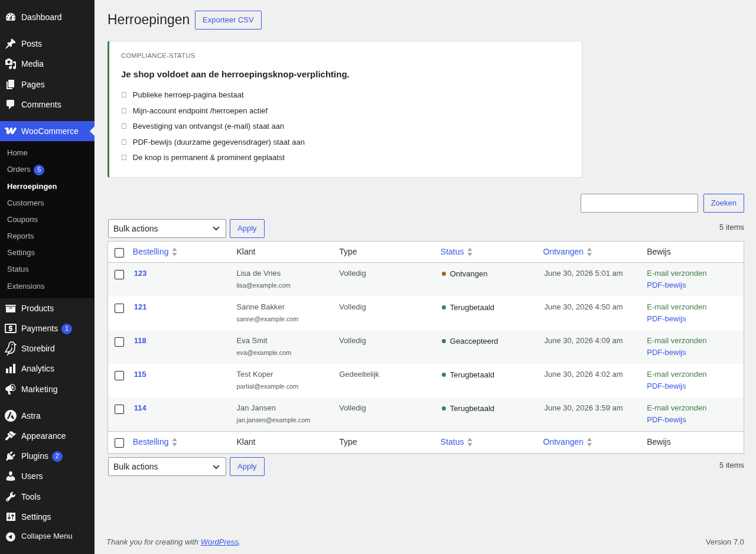Click the Comments speech bubble icon
Screen dimensions: 756x554
click(11, 105)
